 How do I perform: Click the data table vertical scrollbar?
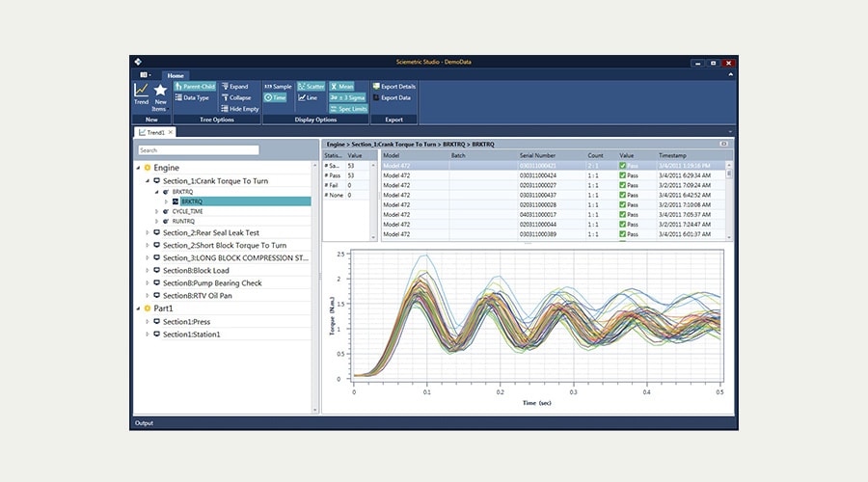point(729,201)
